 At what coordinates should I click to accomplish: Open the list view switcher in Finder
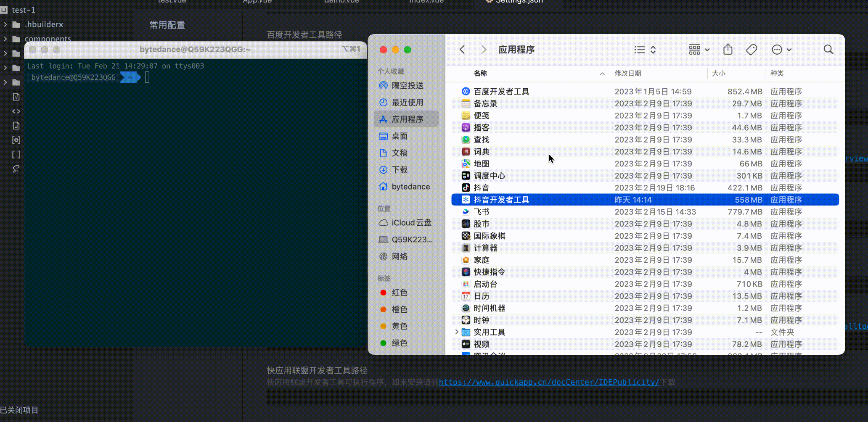pyautogui.click(x=645, y=50)
